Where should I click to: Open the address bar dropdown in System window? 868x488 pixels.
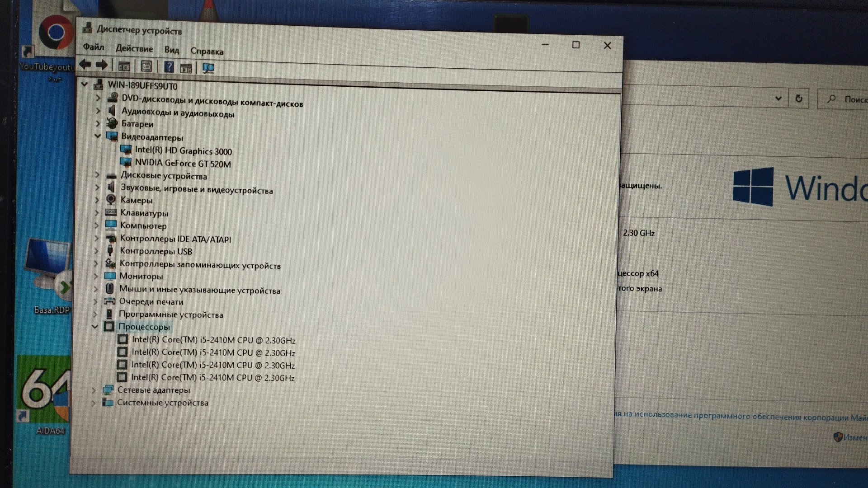coord(778,98)
